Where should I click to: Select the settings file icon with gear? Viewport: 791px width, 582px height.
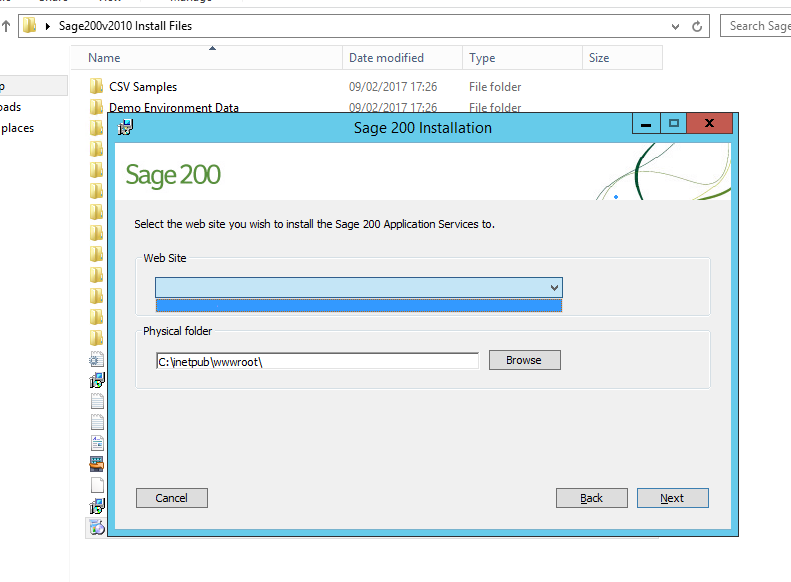[96, 359]
